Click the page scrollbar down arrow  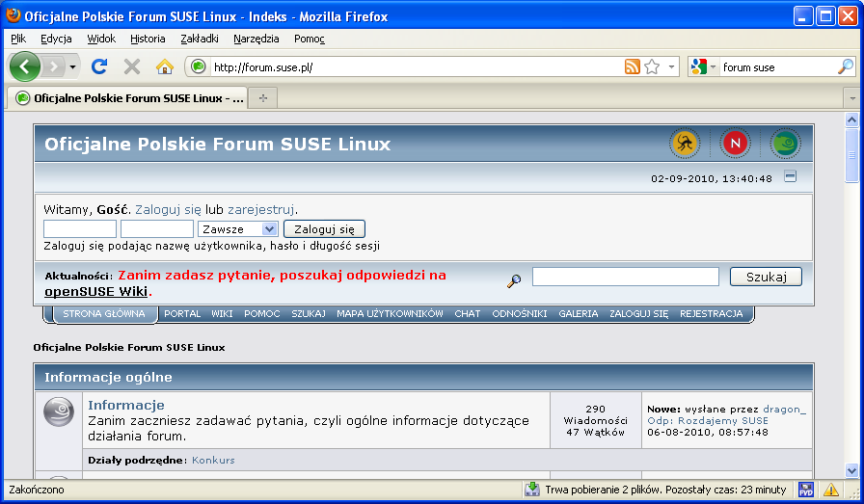coord(851,471)
